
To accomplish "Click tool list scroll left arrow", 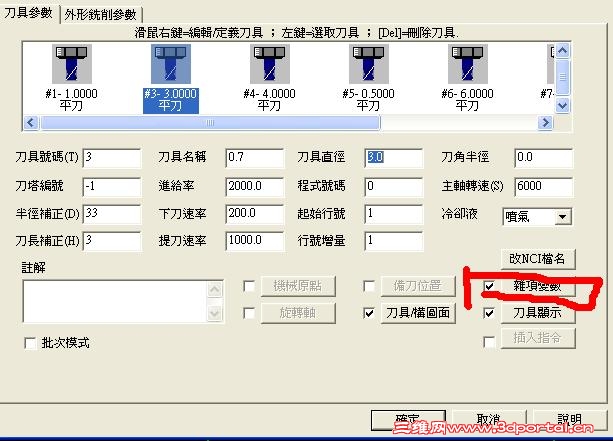I will click(x=31, y=123).
